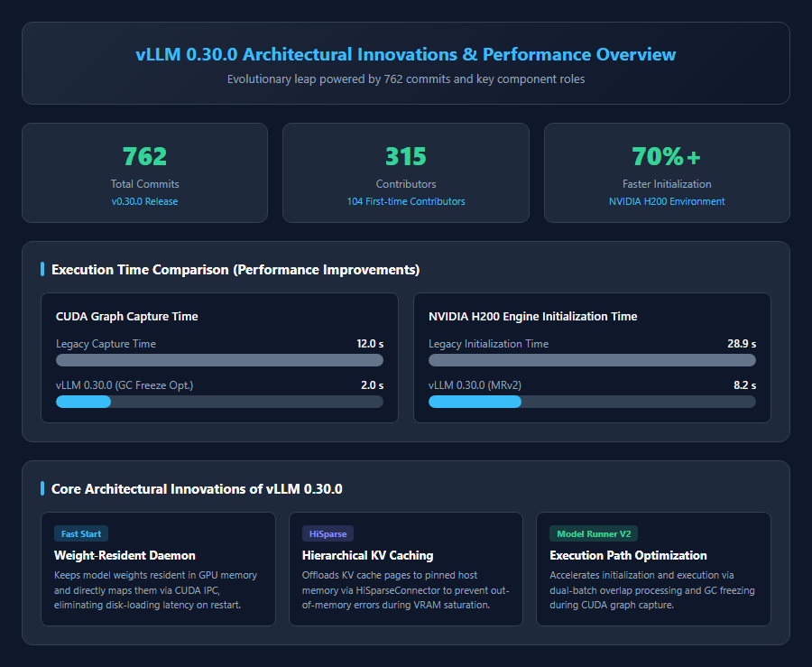Select the description about dual-batch overlap processing

tap(652, 590)
